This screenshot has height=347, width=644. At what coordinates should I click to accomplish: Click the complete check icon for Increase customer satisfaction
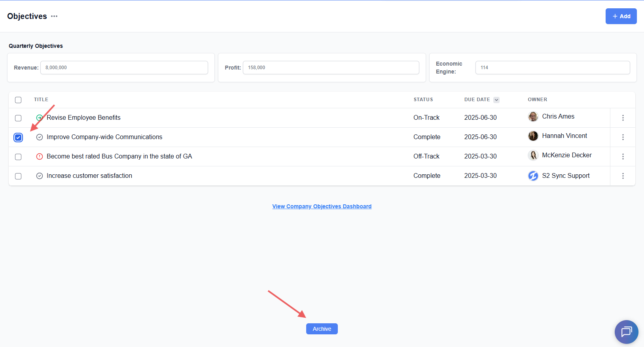[x=39, y=176]
